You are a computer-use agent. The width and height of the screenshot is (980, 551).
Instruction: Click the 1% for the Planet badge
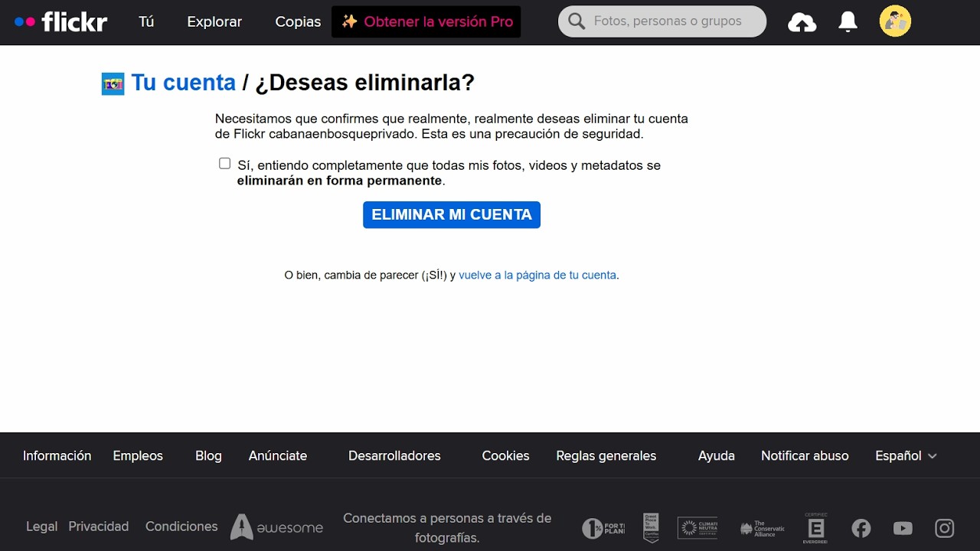tap(603, 528)
